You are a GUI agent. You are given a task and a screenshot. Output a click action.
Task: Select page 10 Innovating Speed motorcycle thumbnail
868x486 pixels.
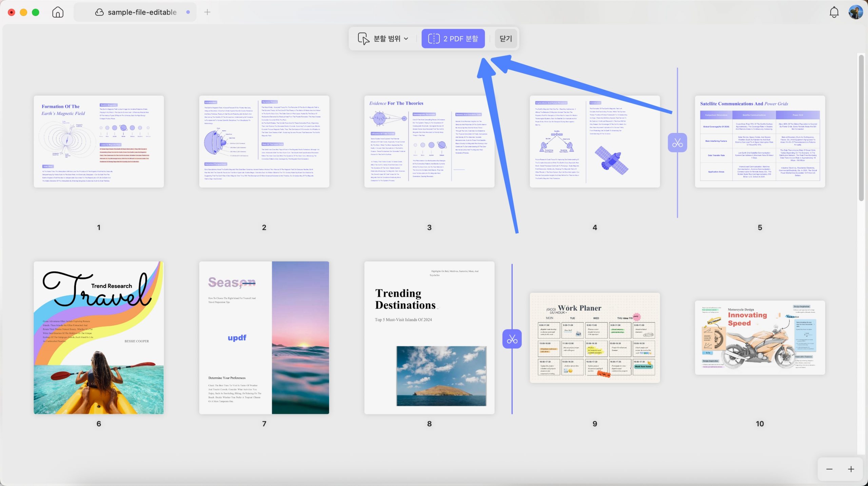[760, 337]
